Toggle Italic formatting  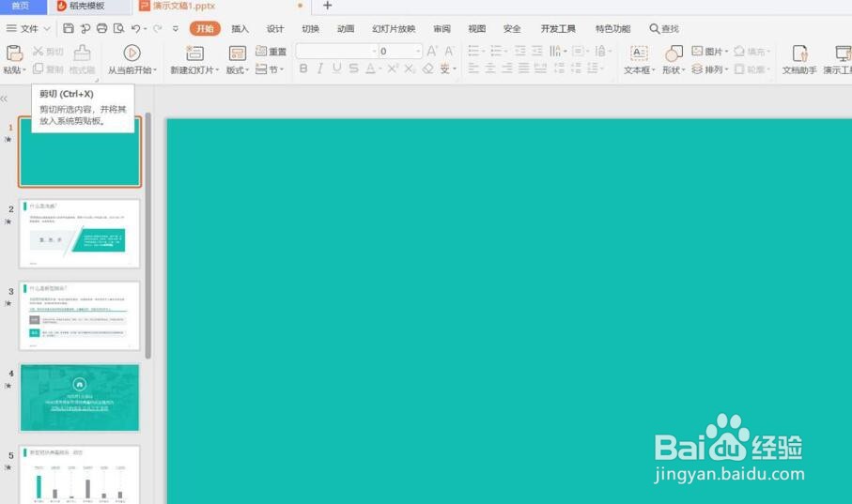click(320, 69)
